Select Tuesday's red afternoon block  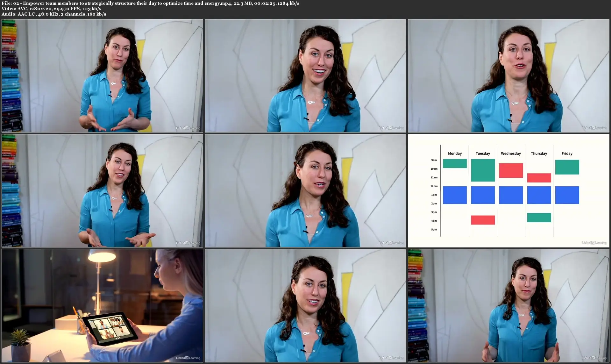click(x=483, y=220)
